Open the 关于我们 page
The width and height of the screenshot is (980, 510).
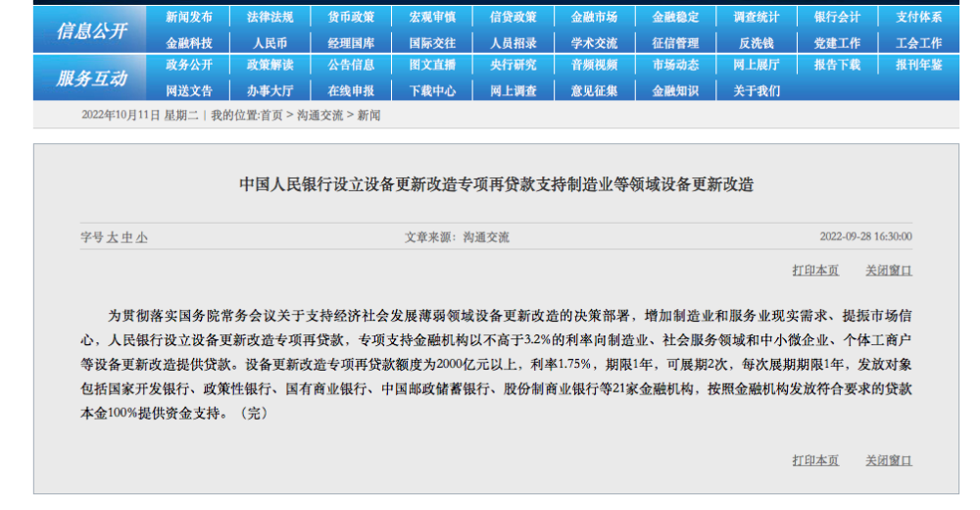click(x=757, y=91)
